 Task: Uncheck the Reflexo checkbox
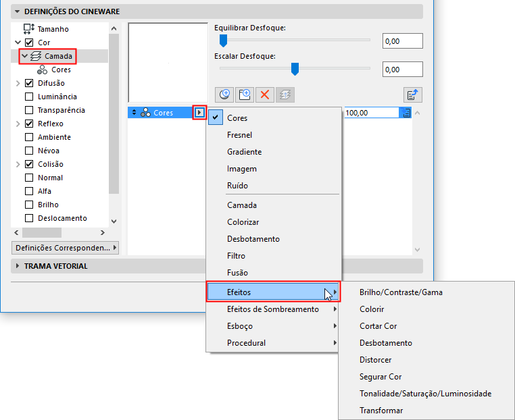(x=29, y=124)
